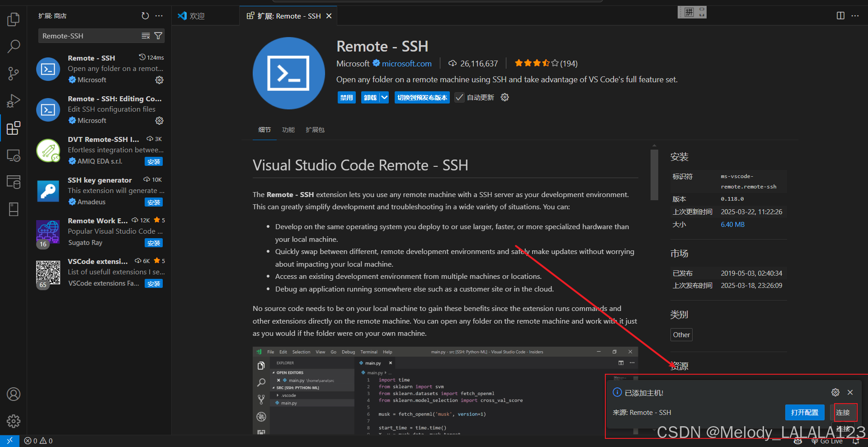868x447 pixels.
Task: Open the extension settings gear beside auto update
Action: pos(505,97)
